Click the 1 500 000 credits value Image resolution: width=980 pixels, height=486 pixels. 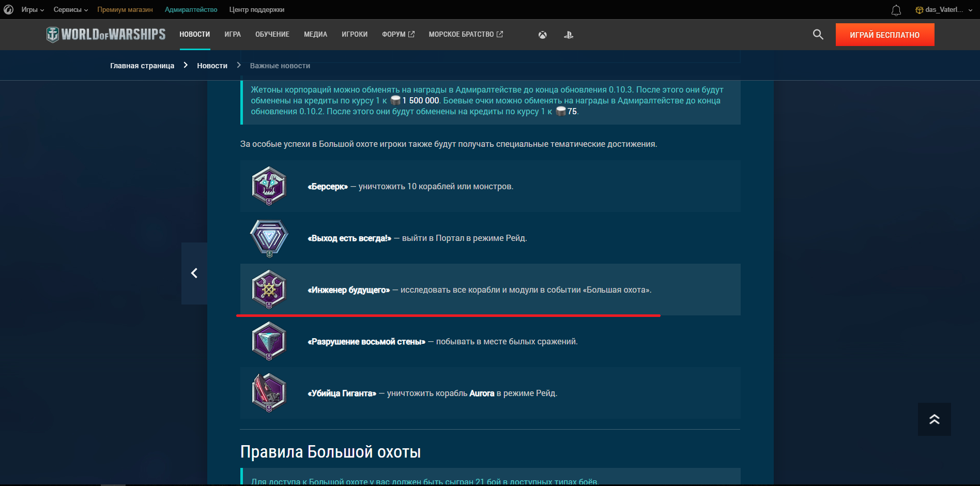pos(420,100)
